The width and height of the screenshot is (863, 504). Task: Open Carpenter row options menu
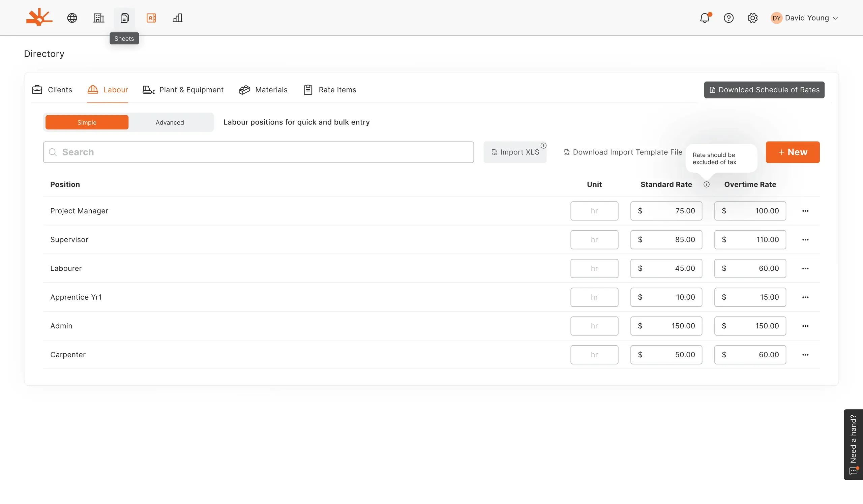805,355
